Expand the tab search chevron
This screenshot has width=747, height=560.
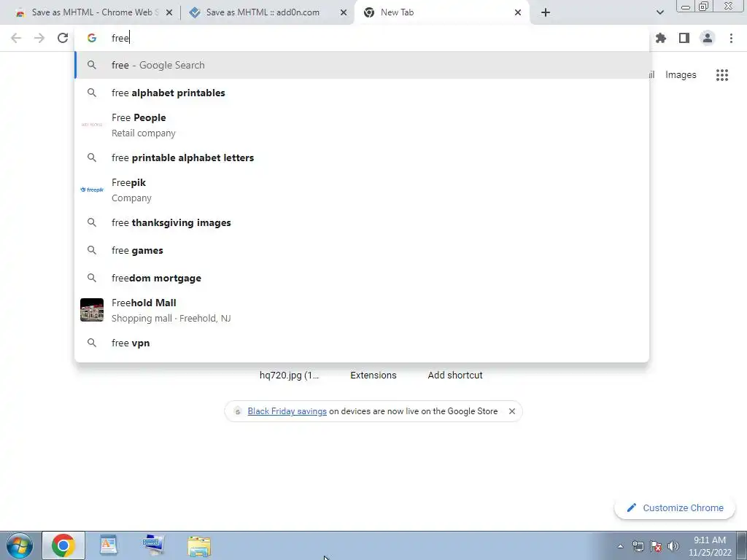point(659,12)
